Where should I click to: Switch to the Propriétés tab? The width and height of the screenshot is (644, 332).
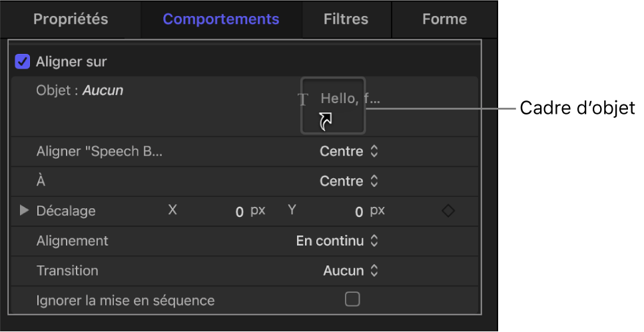[71, 19]
